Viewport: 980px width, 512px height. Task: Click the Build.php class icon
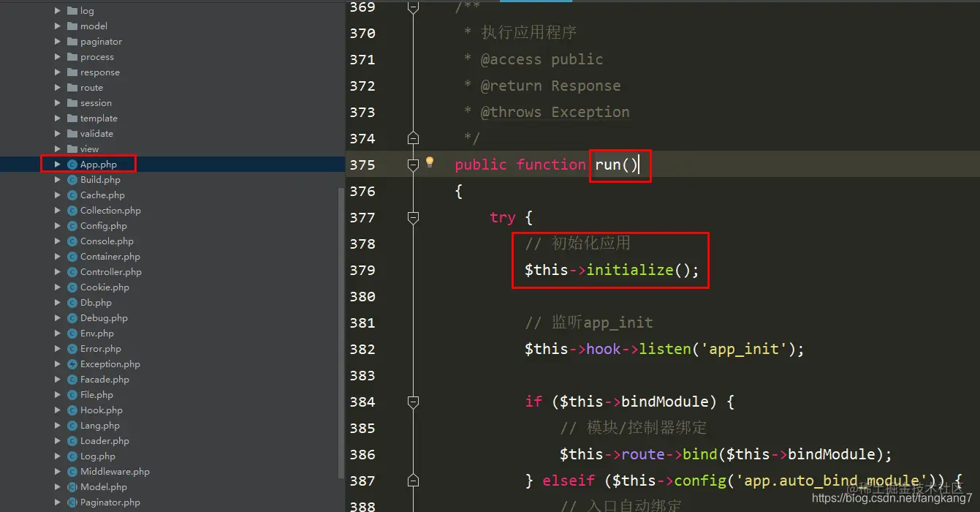(x=72, y=180)
